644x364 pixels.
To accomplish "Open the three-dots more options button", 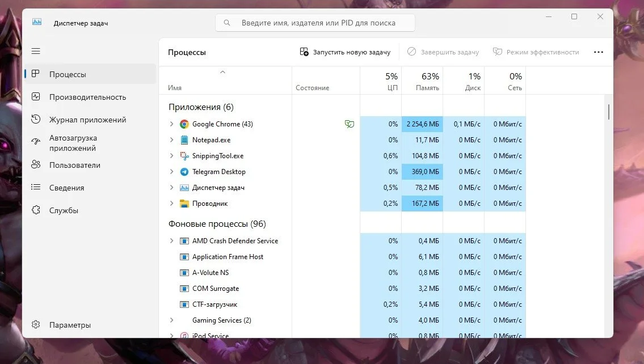I will [599, 52].
